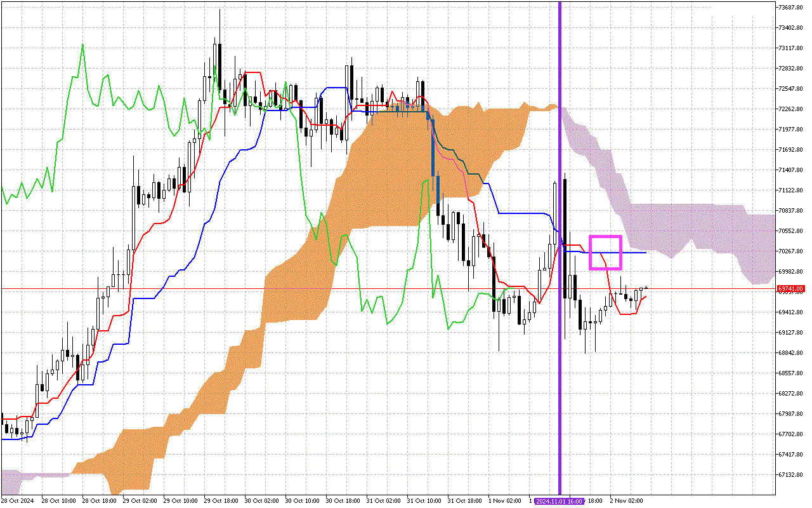Viewport: 812px width, 508px height.
Task: Select the 68842.80 price axis label
Action: click(790, 353)
